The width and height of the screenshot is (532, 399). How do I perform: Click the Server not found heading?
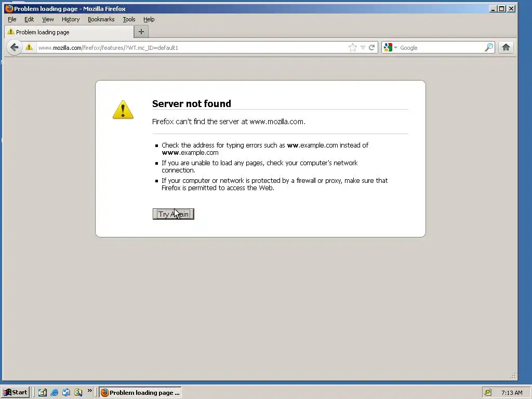click(x=191, y=103)
